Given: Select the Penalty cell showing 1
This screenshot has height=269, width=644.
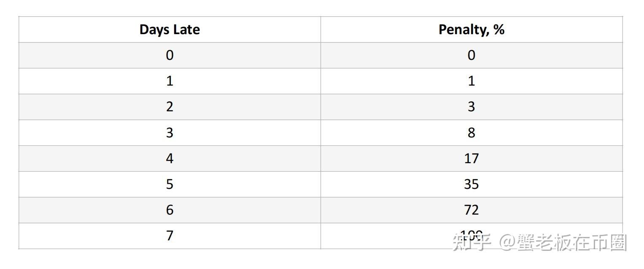Looking at the screenshot, I should [x=471, y=81].
